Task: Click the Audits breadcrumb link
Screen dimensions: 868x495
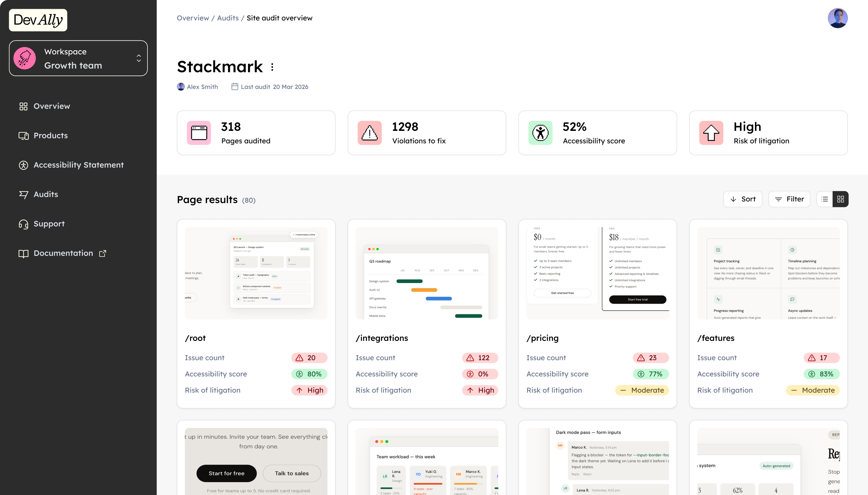Action: pos(228,18)
